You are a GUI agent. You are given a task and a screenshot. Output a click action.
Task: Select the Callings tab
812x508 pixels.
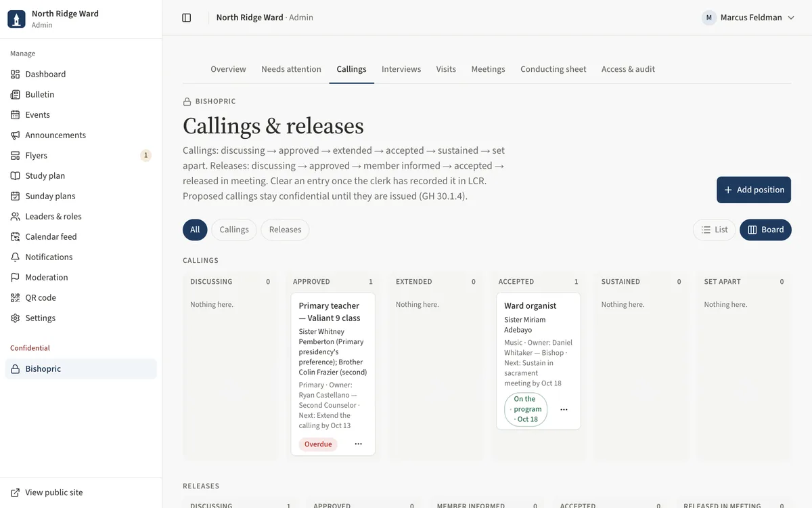[x=351, y=69]
